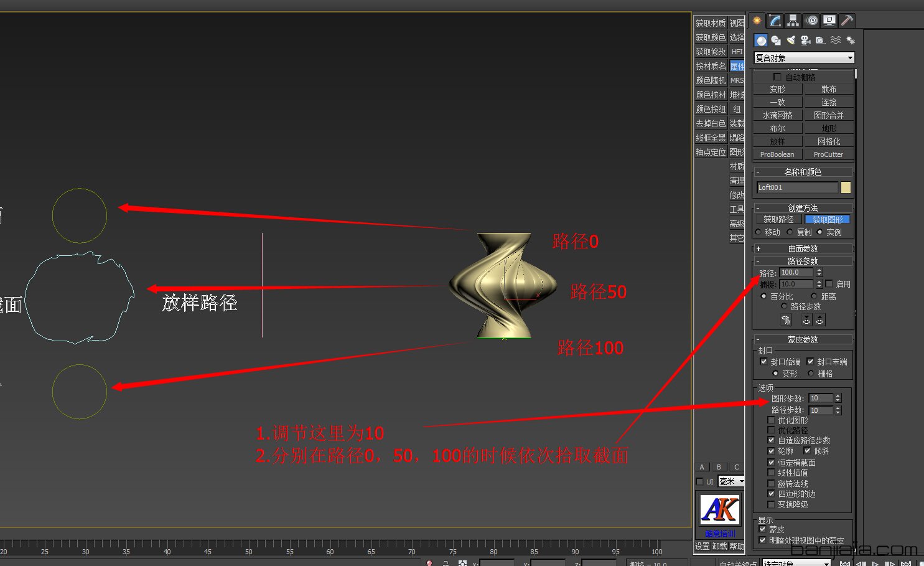
Task: Click the ProBoolean button
Action: point(777,154)
